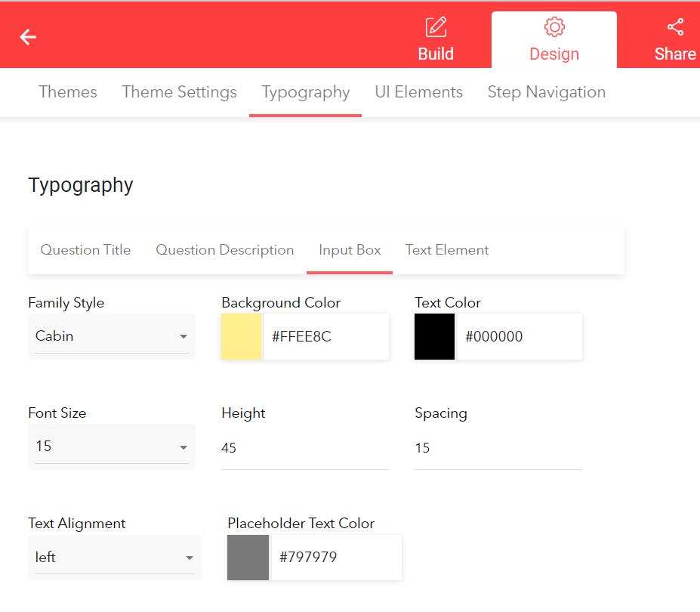Open the Text Element sub-tab
Image resolution: width=700 pixels, height=612 pixels.
tap(447, 250)
